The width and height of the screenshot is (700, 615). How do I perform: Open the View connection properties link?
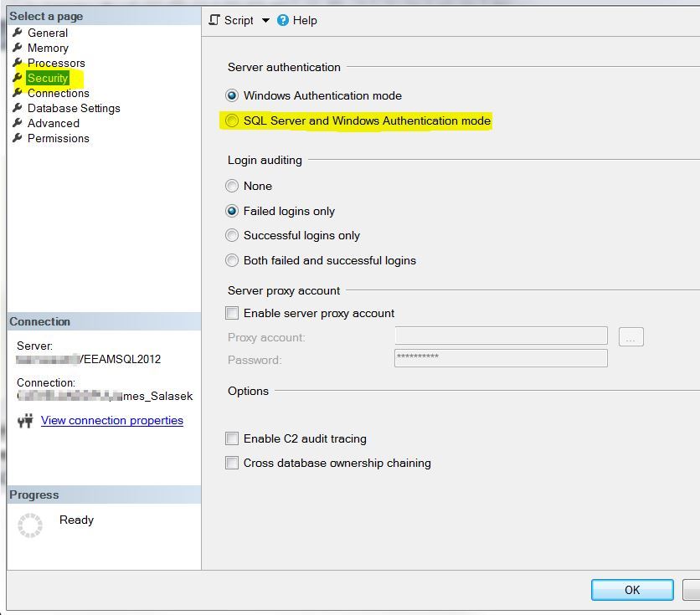point(111,420)
